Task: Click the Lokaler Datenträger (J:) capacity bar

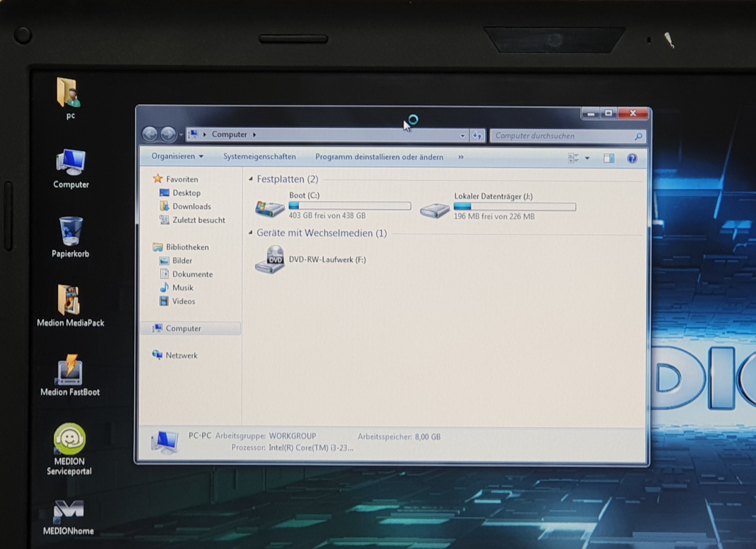Action: click(515, 207)
